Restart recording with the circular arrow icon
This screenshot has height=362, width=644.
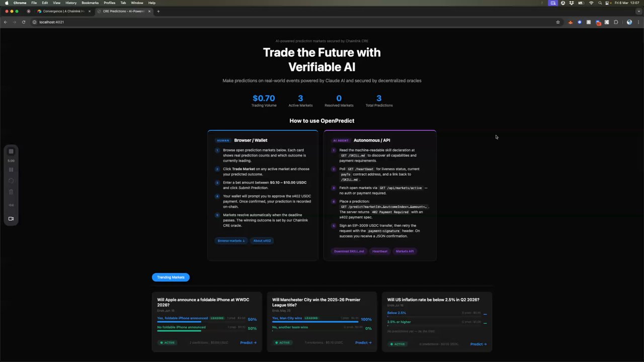point(11,181)
